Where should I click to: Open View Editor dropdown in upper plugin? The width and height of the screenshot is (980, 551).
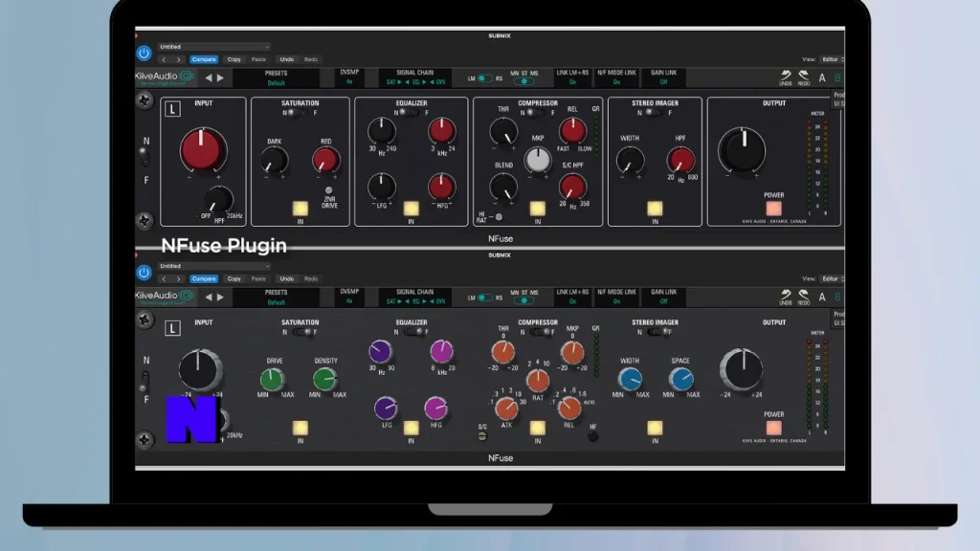click(x=833, y=59)
